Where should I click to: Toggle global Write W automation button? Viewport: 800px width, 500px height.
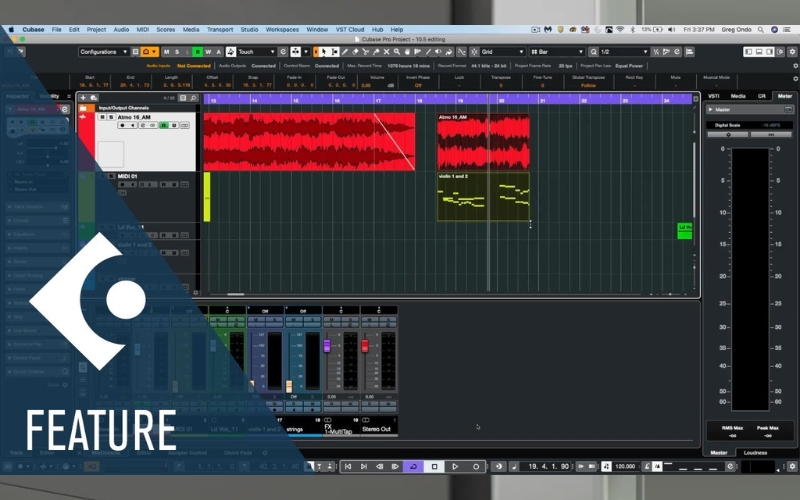click(x=208, y=52)
